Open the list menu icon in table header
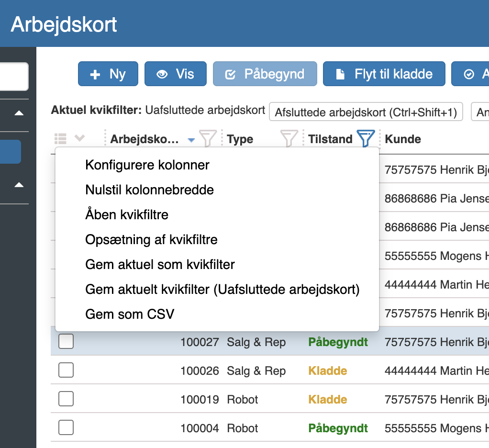This screenshot has height=448, width=489. coord(60,138)
